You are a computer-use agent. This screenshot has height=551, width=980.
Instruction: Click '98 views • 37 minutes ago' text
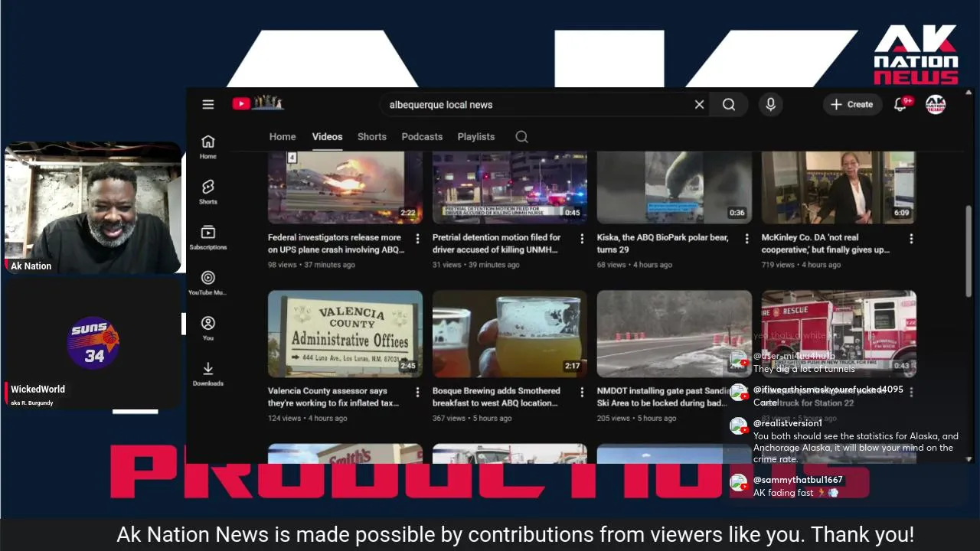(312, 265)
